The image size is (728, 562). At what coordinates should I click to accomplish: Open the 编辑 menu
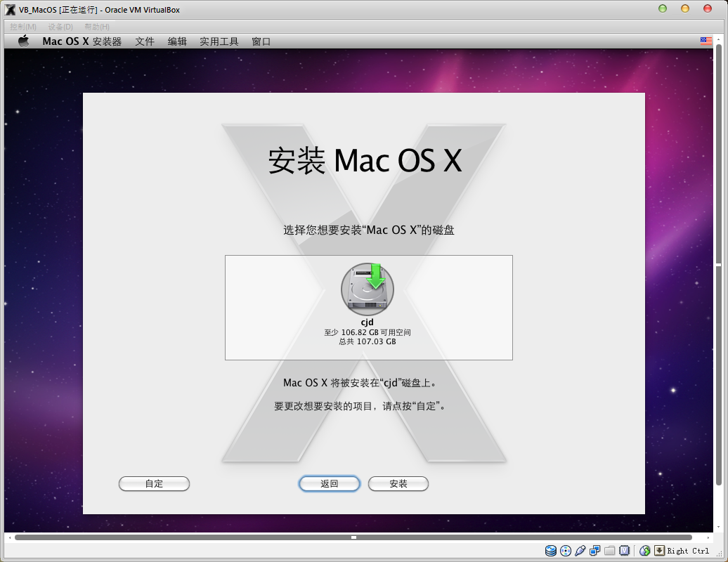[x=177, y=41]
